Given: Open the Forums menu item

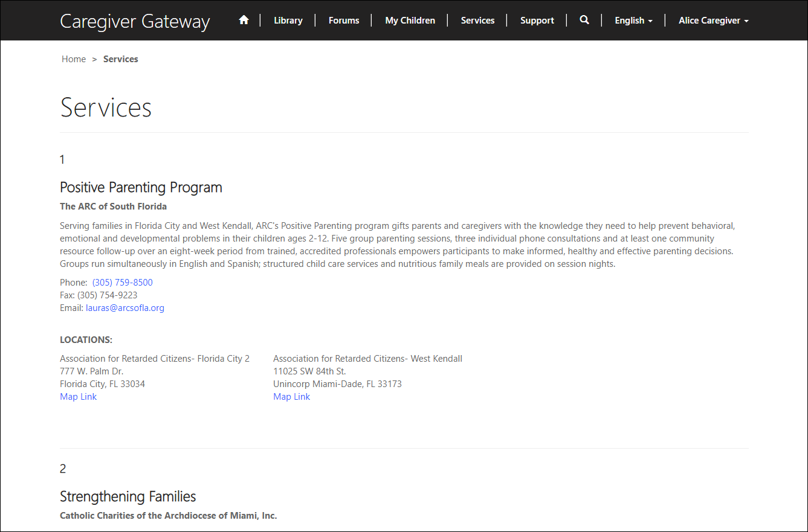Looking at the screenshot, I should click(344, 21).
